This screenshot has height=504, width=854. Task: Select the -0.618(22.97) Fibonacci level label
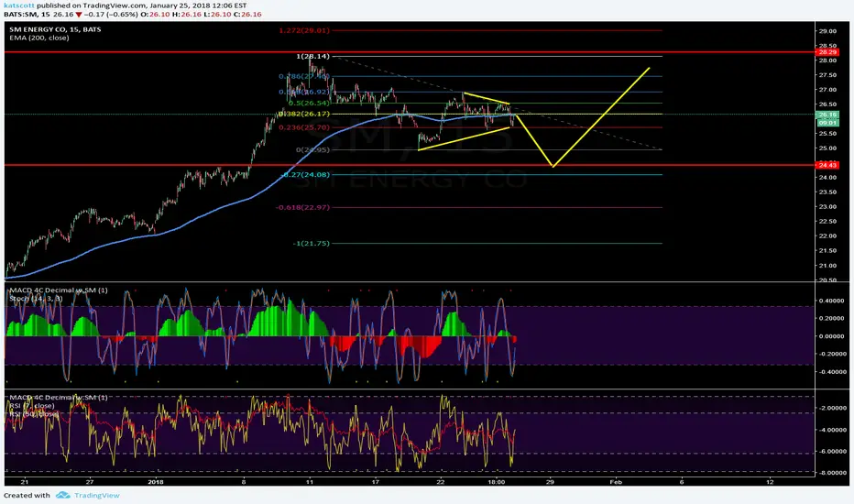302,208
